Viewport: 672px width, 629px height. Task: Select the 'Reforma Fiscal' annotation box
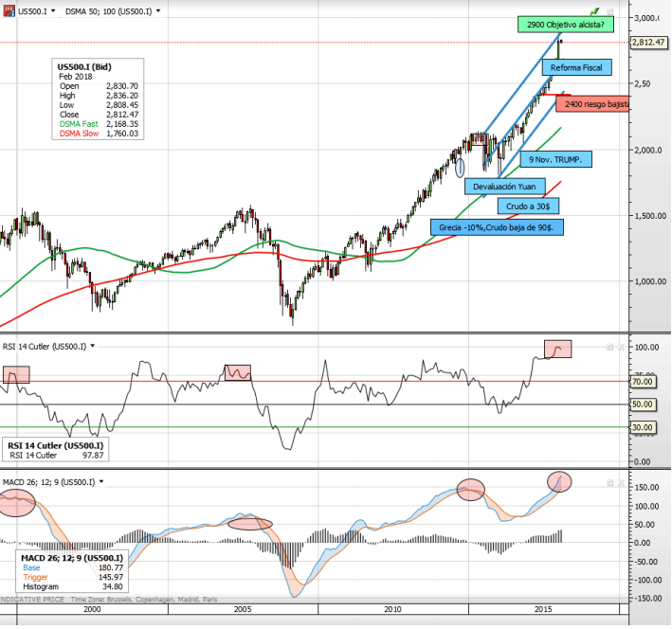(576, 67)
